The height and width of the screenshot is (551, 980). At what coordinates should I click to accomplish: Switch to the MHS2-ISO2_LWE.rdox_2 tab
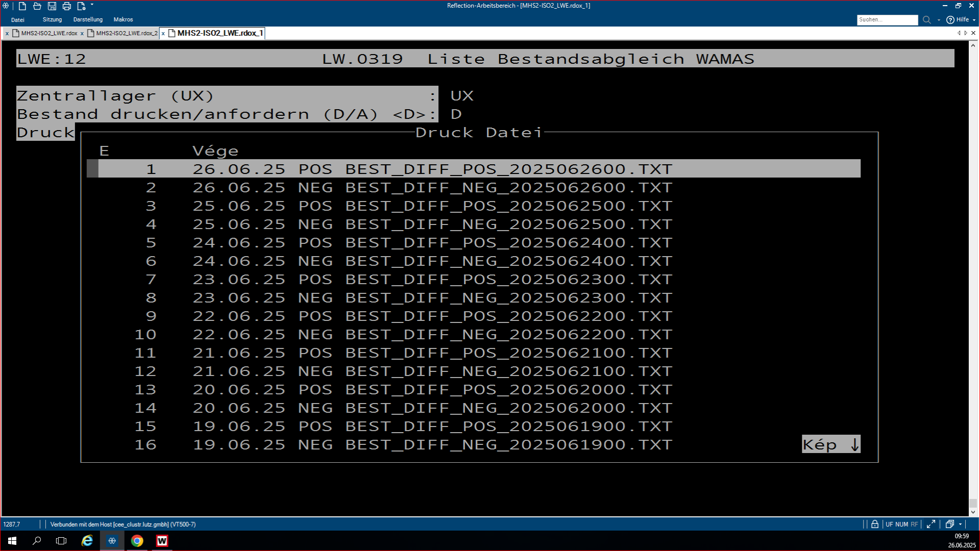tap(127, 33)
